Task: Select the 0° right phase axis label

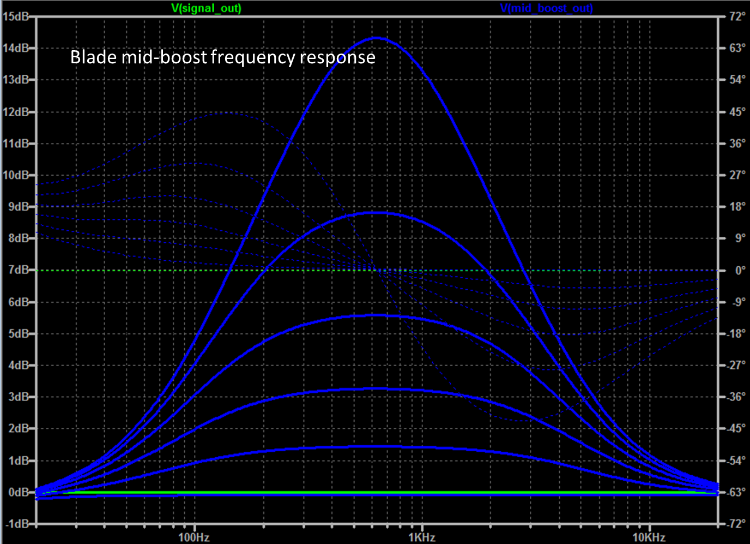Action: coord(735,270)
